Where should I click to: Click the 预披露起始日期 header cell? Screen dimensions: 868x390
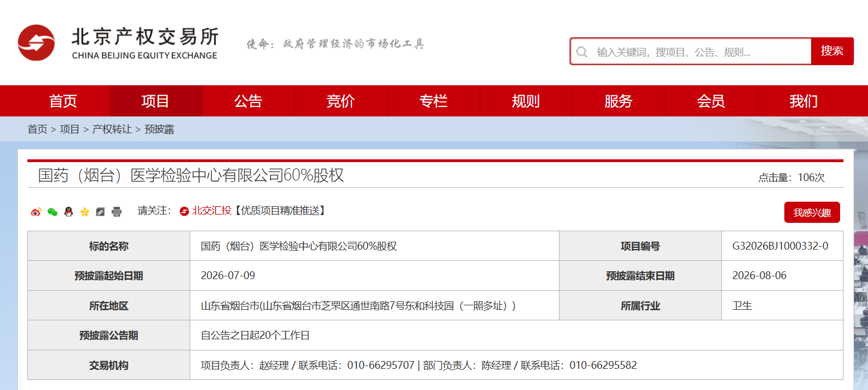click(109, 276)
